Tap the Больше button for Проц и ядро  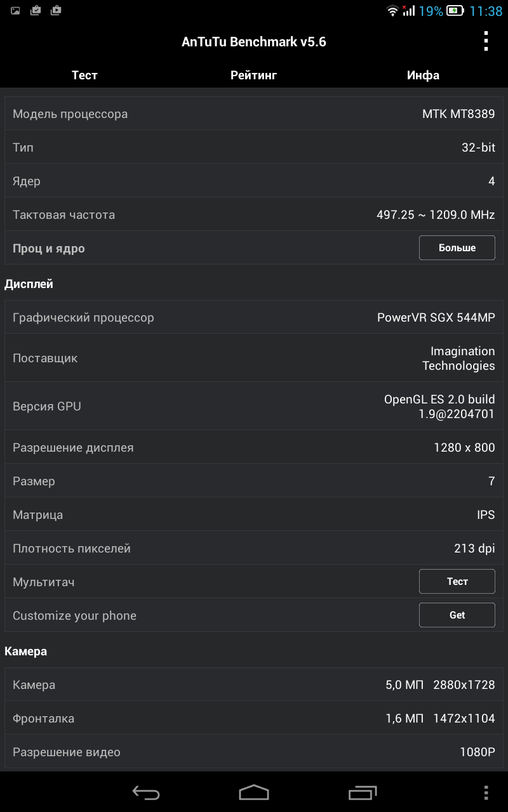click(x=457, y=248)
